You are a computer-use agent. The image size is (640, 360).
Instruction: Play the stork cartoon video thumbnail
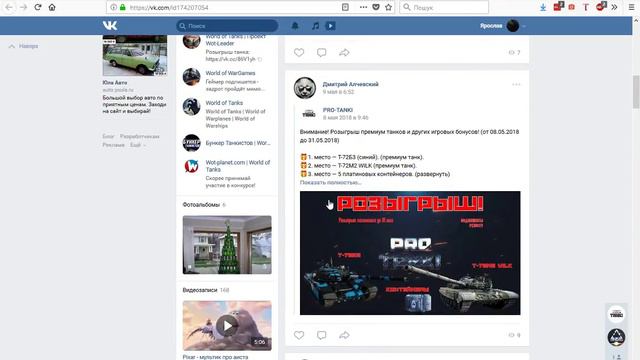(227, 325)
